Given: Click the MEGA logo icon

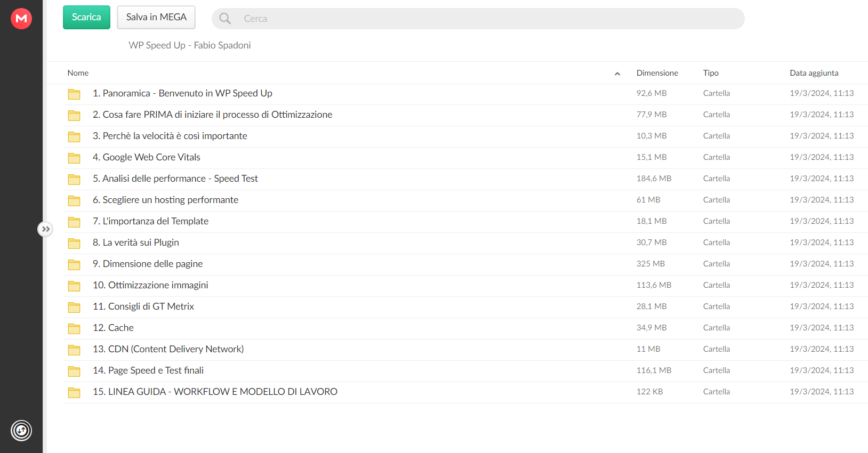Looking at the screenshot, I should pyautogui.click(x=21, y=19).
